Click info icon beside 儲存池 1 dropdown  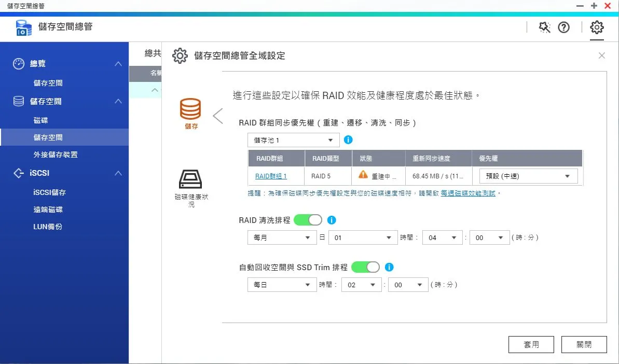click(348, 139)
